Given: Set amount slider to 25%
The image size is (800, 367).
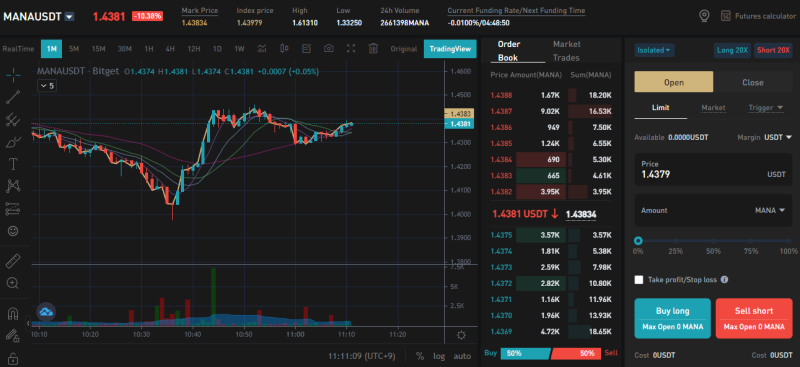Looking at the screenshot, I should pos(676,241).
